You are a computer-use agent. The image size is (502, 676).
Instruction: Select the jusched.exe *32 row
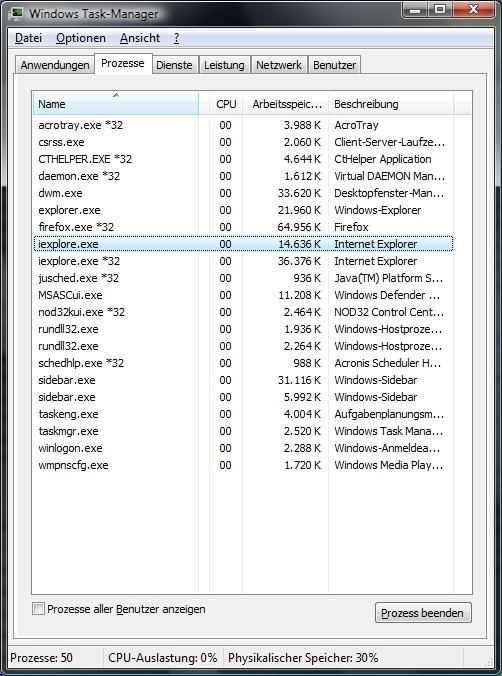pos(243,278)
